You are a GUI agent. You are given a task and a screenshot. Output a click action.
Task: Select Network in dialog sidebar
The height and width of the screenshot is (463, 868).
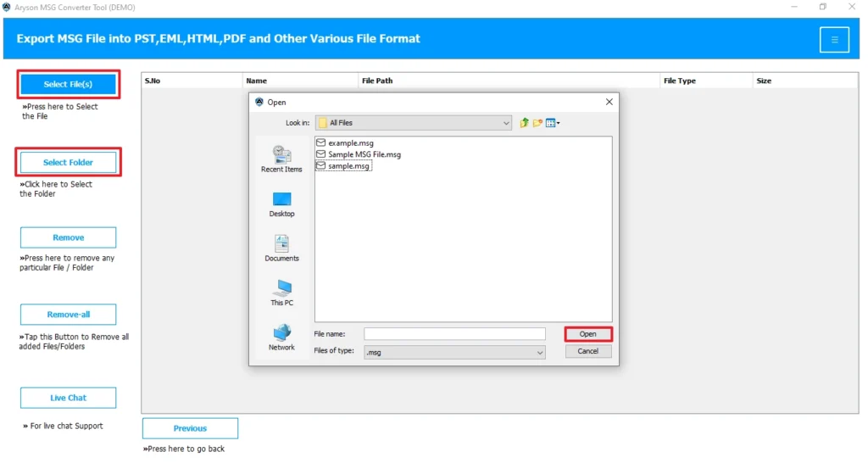(281, 337)
